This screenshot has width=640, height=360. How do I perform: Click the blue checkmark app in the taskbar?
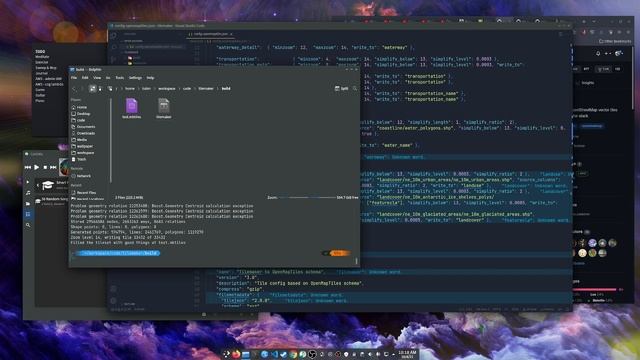pyautogui.click(x=283, y=354)
